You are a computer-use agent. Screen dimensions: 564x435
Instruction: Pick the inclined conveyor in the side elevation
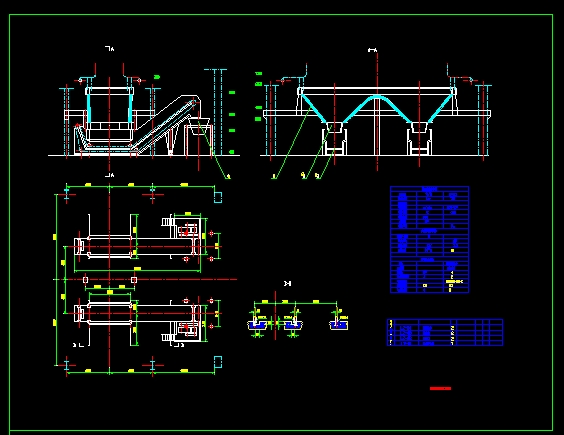point(165,124)
